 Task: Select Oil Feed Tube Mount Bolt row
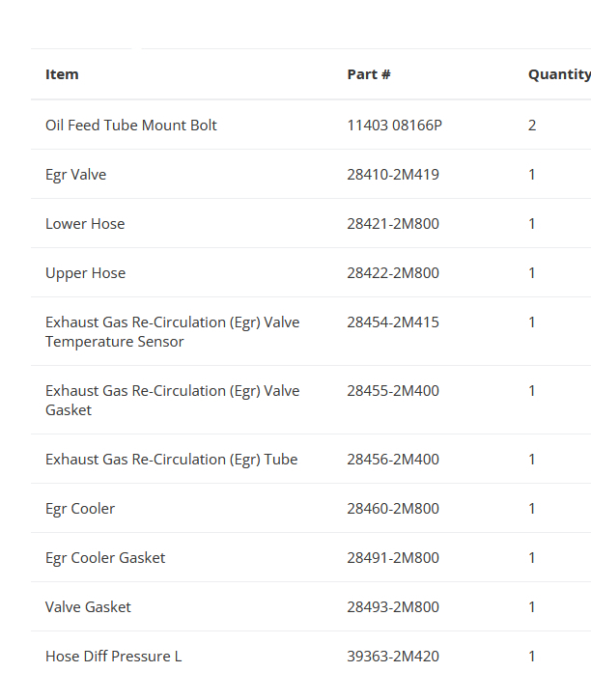click(x=131, y=126)
